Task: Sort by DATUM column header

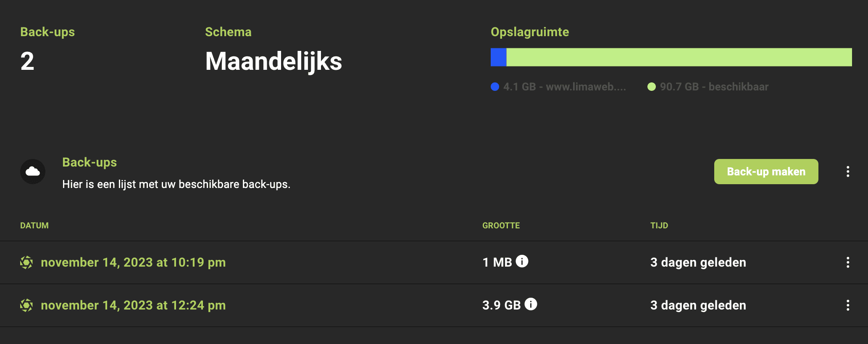Action: (34, 225)
